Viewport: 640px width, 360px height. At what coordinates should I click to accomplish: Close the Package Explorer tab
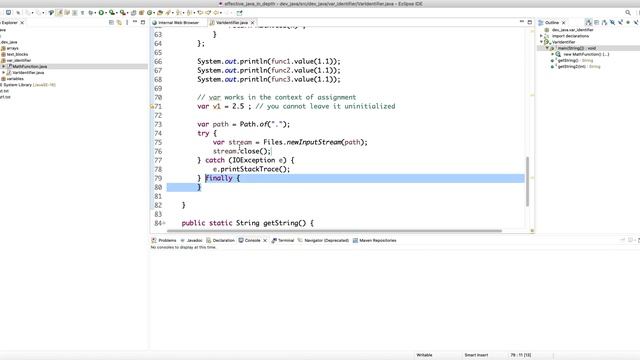point(22,22)
